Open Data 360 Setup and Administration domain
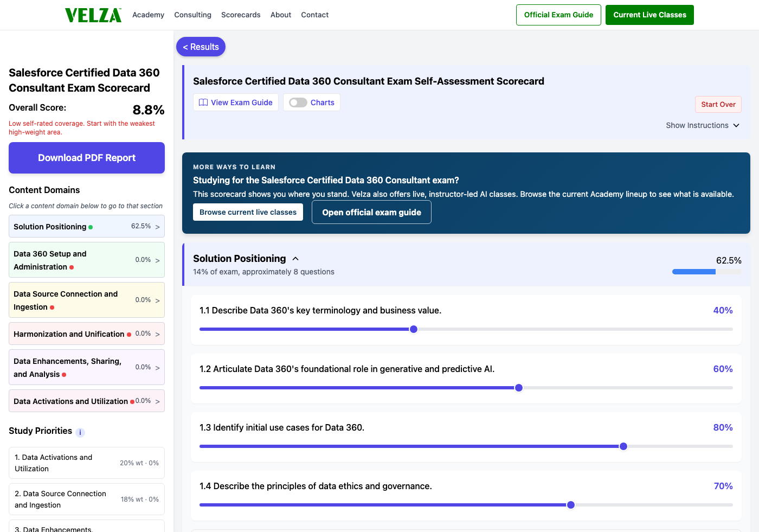The width and height of the screenshot is (759, 532). point(87,260)
